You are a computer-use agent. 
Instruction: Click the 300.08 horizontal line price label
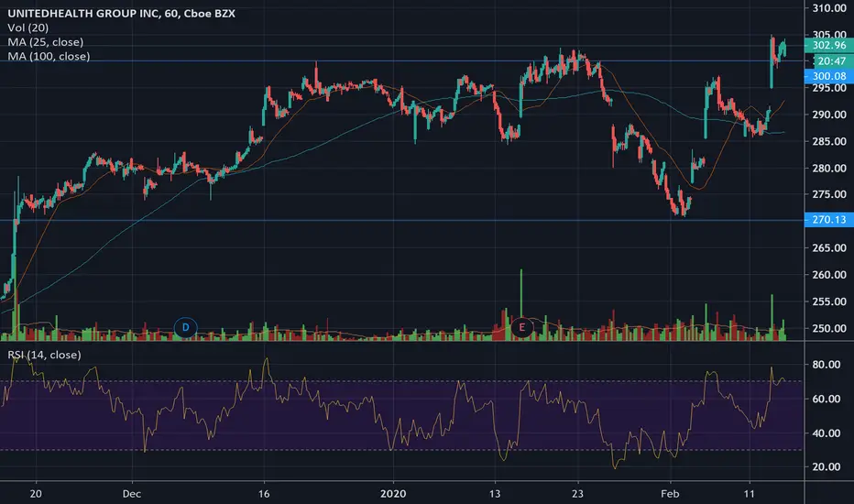(829, 76)
